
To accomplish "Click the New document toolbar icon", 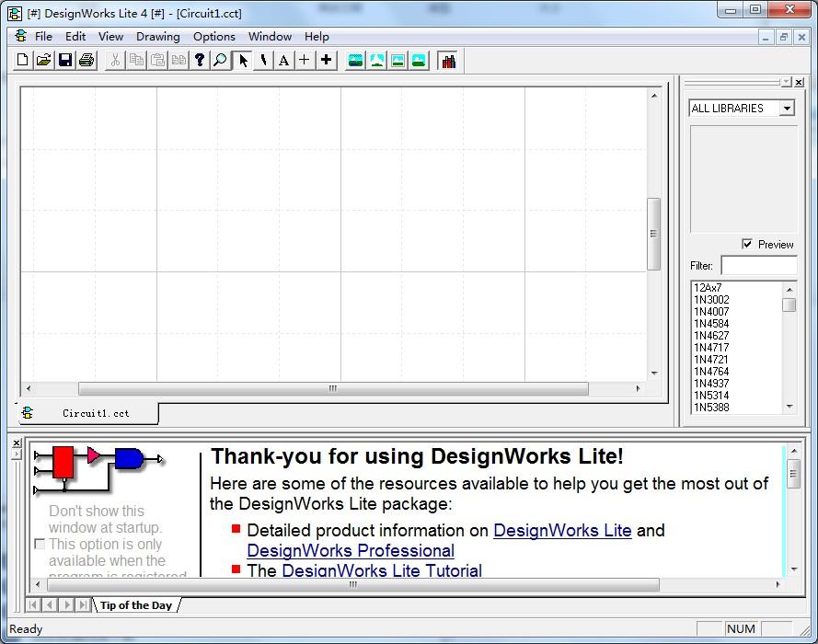I will click(22, 61).
